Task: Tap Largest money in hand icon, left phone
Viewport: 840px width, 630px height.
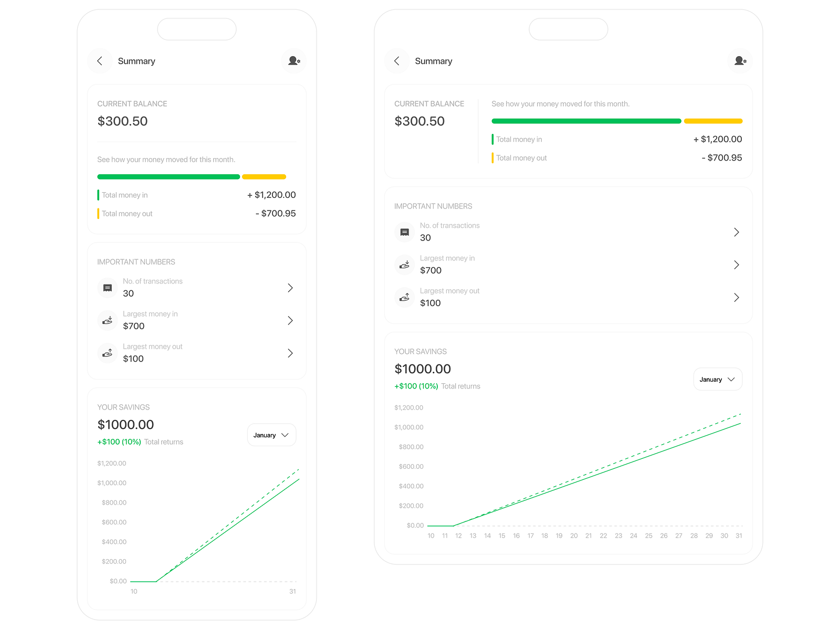Action: [108, 320]
